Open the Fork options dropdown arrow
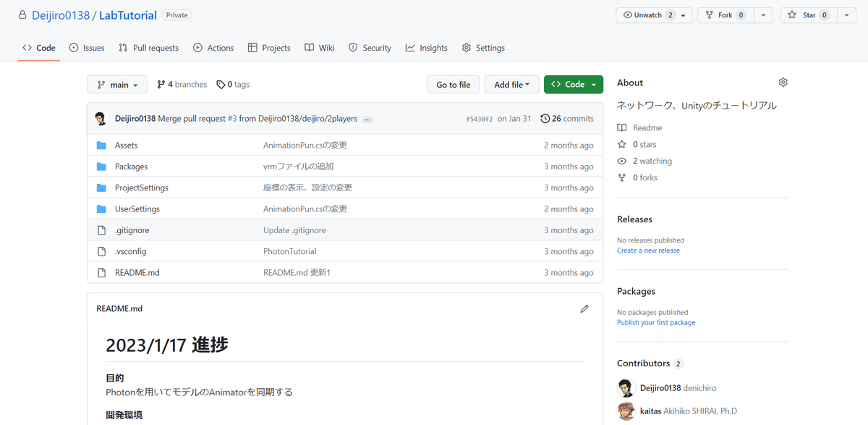The height and width of the screenshot is (425, 868). [x=763, y=15]
